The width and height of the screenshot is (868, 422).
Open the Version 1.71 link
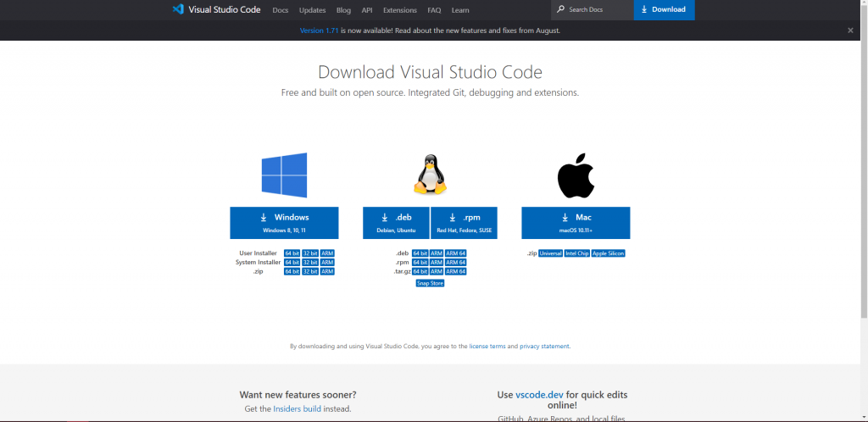click(x=319, y=31)
